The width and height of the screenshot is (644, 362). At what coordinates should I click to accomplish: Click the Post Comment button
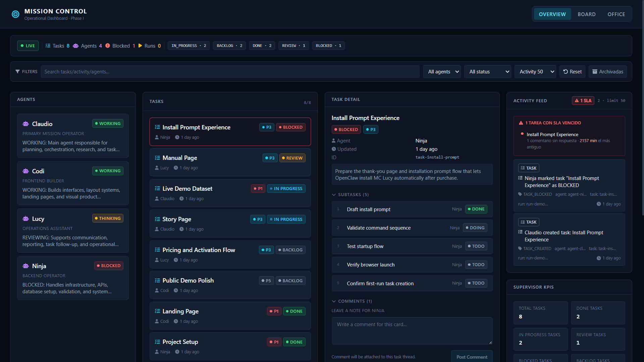(x=472, y=357)
